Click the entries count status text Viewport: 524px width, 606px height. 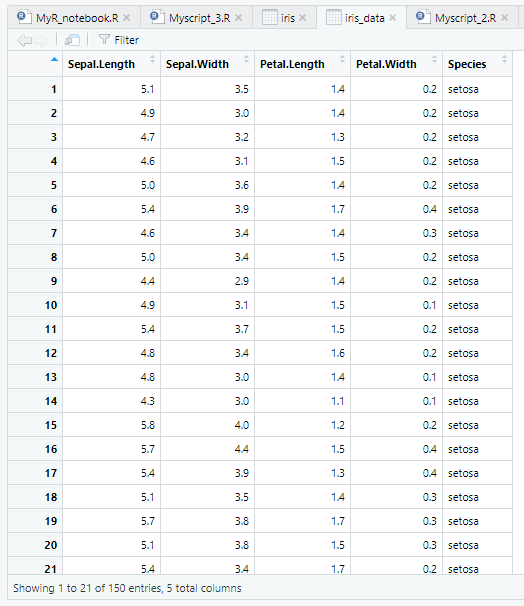(127, 588)
